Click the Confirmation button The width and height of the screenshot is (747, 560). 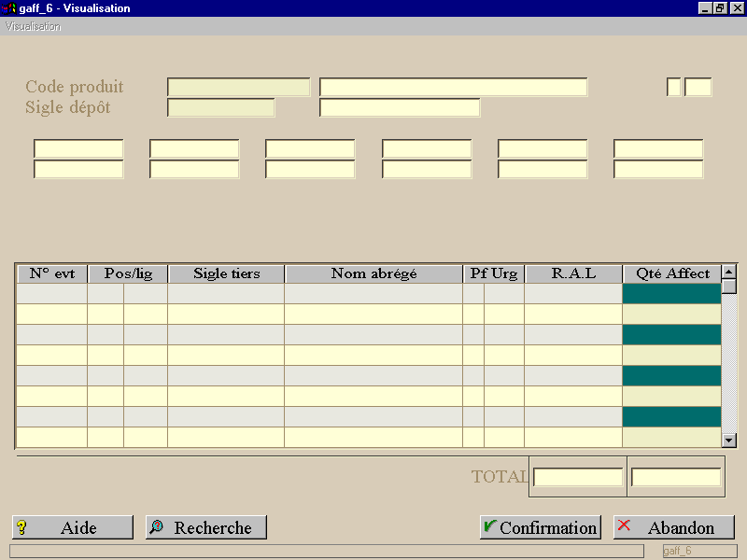coord(541,527)
